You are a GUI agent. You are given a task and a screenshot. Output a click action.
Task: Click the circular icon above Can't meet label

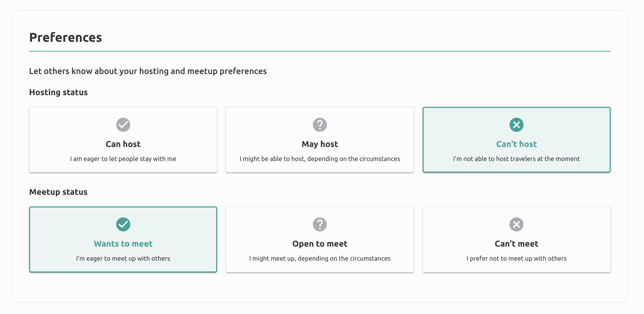517,224
